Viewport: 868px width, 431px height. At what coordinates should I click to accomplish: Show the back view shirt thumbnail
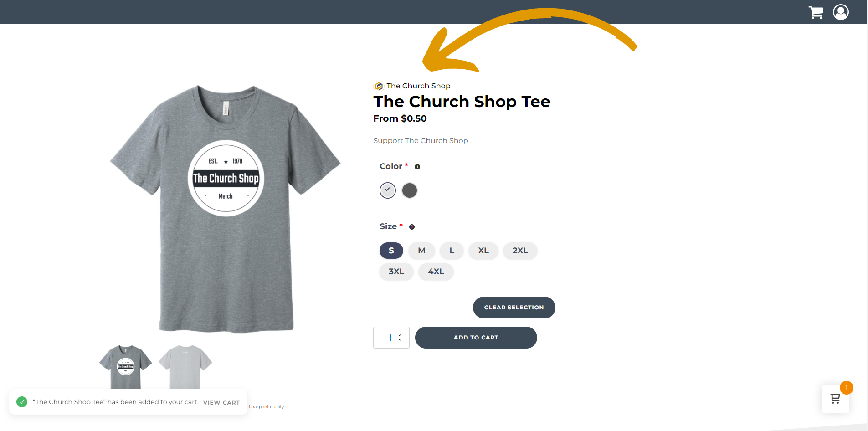pyautogui.click(x=185, y=367)
